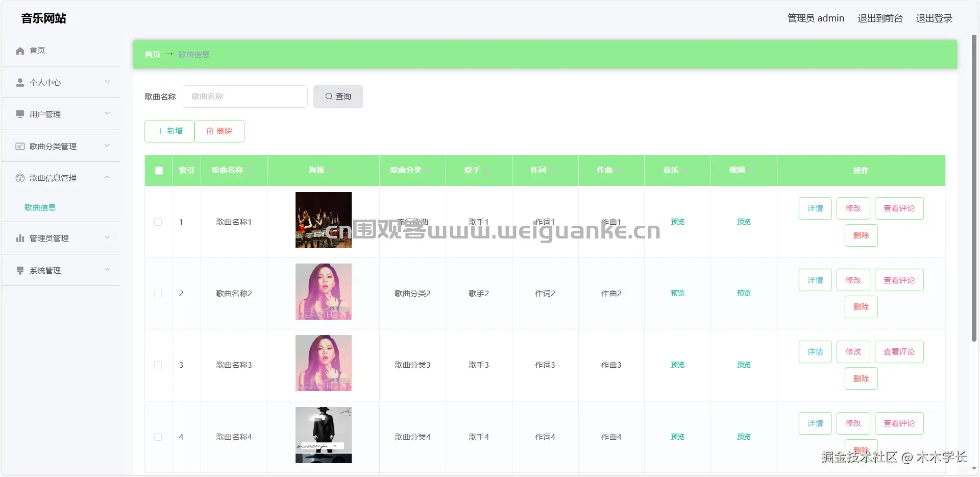The height and width of the screenshot is (477, 980).
Task: Sort by the 作词 column caret
Action: [553, 170]
